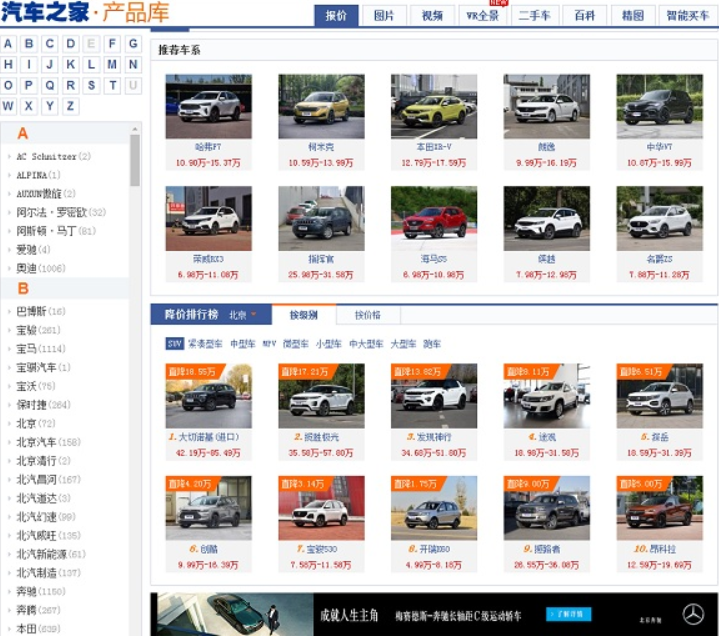The width and height of the screenshot is (719, 636).
Task: Open the 二手车 tab
Action: coord(534,16)
